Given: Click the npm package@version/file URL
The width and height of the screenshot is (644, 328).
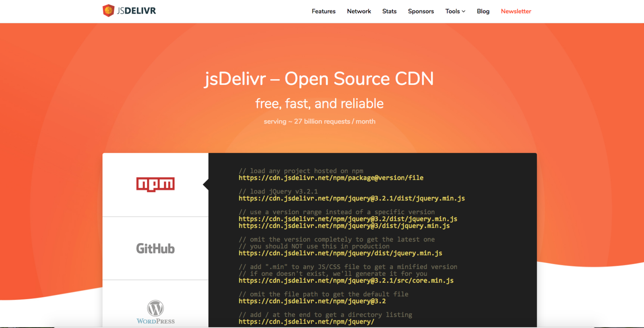Looking at the screenshot, I should coord(331,178).
